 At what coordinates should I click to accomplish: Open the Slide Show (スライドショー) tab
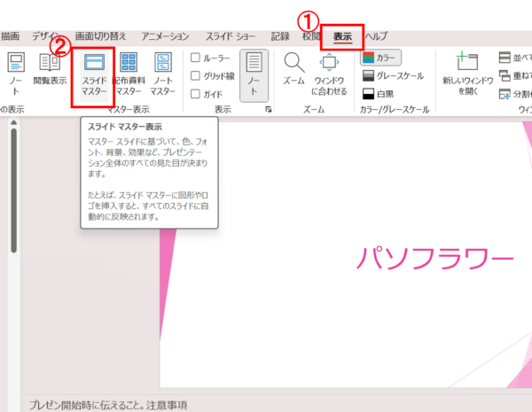(230, 36)
